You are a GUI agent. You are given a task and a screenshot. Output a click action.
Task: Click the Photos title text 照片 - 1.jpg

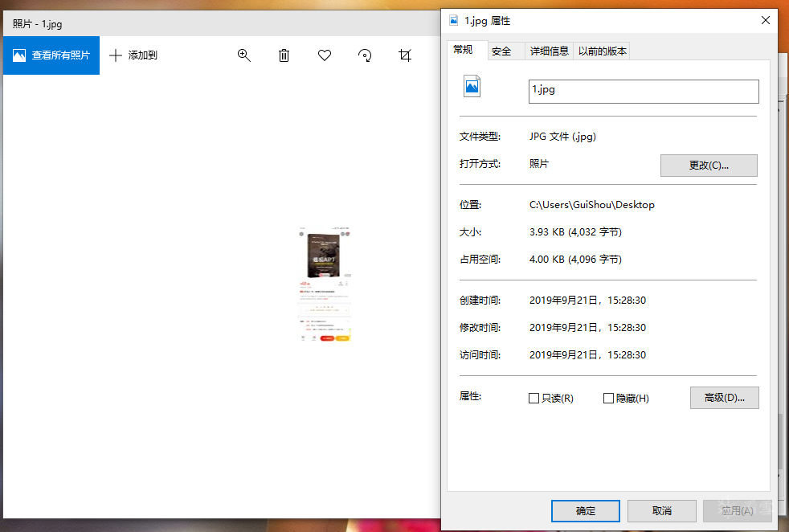37,23
